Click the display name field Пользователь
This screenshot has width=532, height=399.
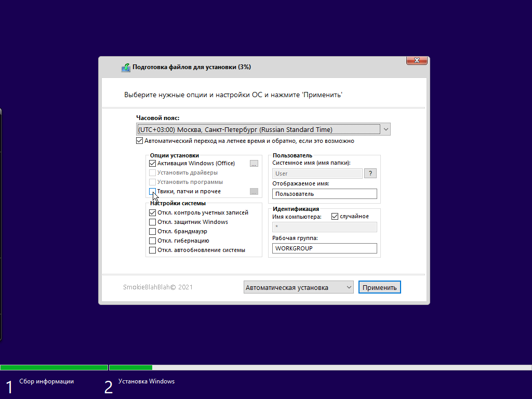click(325, 194)
